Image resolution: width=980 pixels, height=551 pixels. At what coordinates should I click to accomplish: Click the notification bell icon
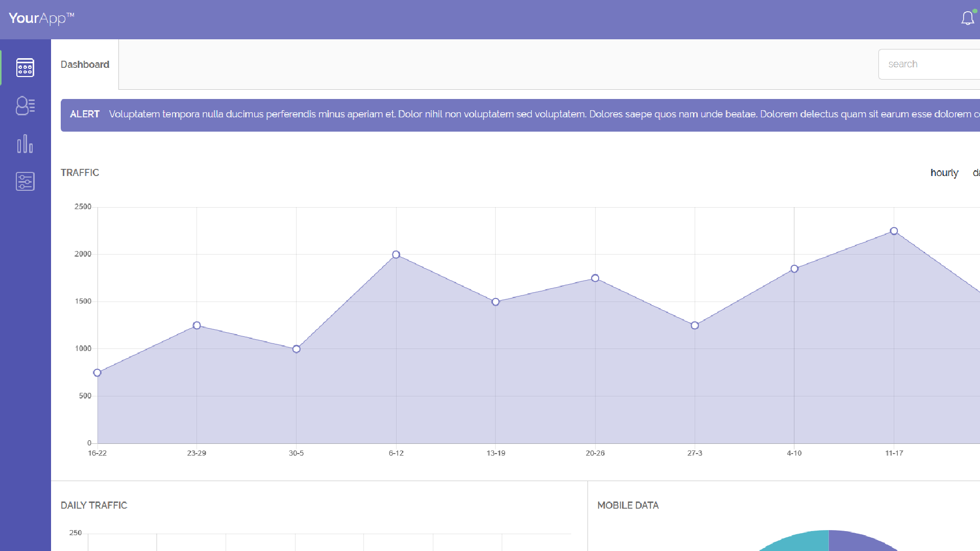tap(967, 18)
